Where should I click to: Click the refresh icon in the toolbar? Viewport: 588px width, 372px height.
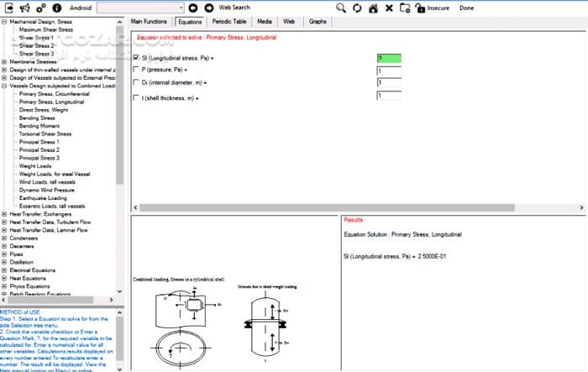357,8
